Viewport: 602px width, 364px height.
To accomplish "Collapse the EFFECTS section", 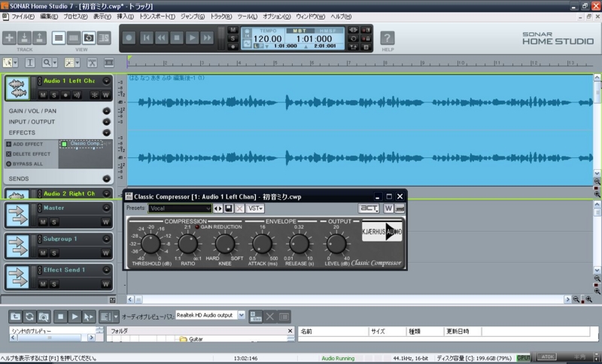I will coord(107,132).
